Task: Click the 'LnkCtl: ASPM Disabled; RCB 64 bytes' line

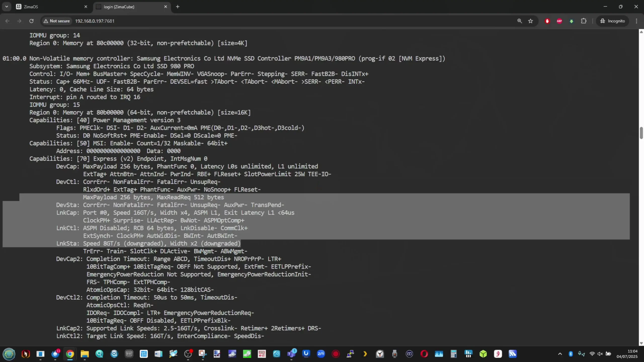Action: 152,228
